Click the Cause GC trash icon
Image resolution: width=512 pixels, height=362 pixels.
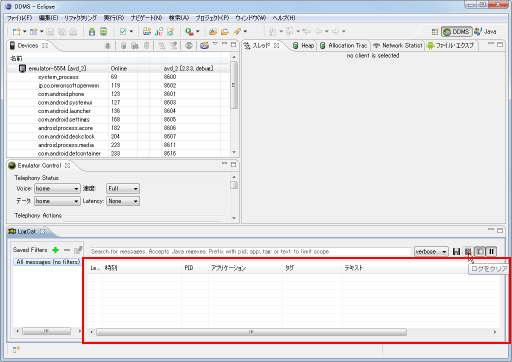[x=146, y=46]
